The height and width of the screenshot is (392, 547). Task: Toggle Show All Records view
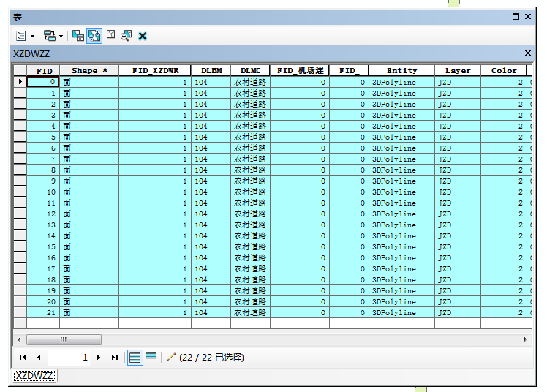coord(135,358)
